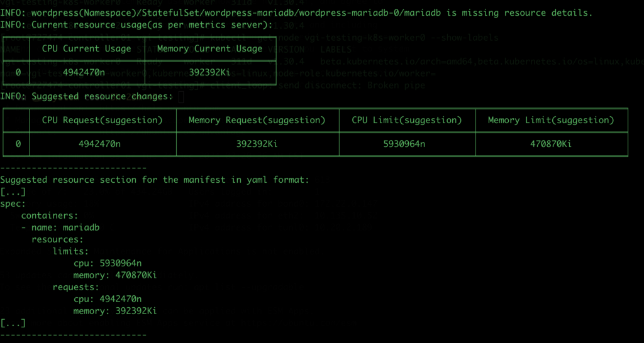Screen dimensions: 644x343
Task: Click the Memory Request(suggestion) column header
Action: point(257,120)
